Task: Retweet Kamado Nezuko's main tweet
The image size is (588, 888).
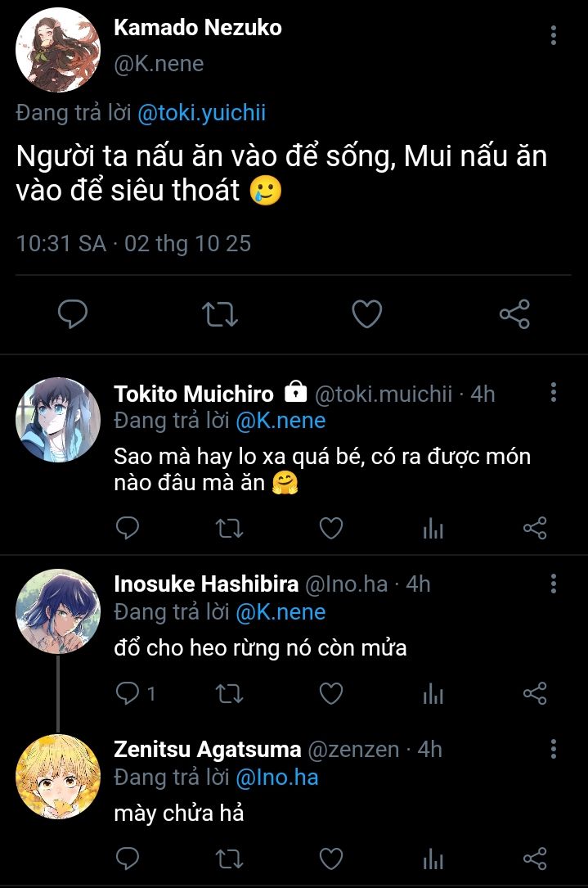Action: coord(219,314)
